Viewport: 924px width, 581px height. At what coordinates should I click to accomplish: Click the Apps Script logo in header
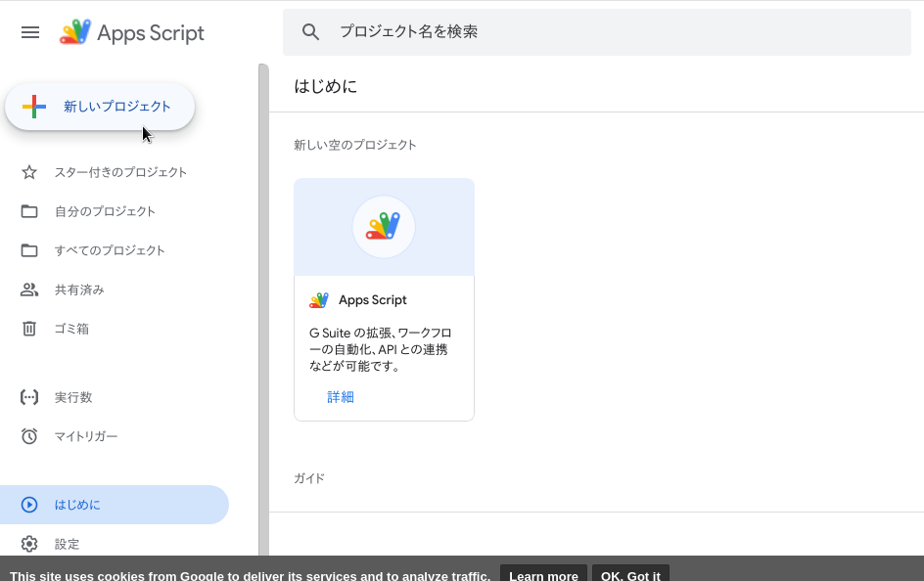point(132,32)
